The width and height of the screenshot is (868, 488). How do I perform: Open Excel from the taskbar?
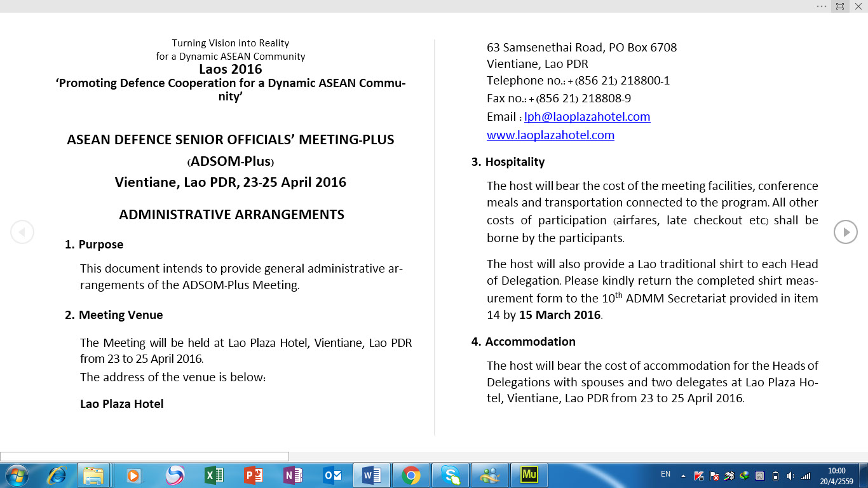(214, 475)
